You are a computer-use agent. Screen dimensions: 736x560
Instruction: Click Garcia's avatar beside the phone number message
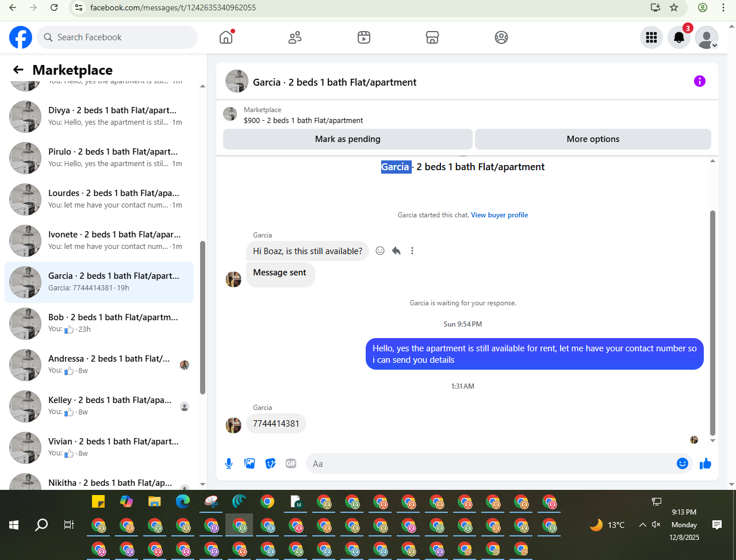(x=233, y=425)
